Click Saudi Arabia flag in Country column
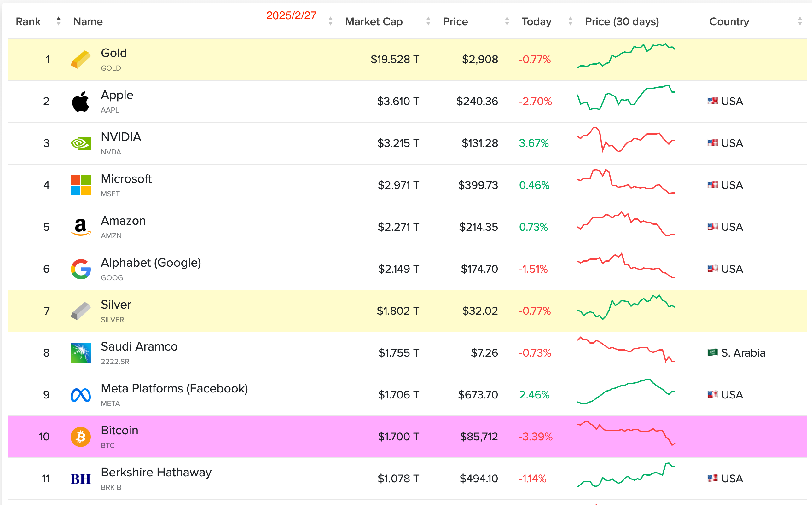This screenshot has height=505, width=812. pyautogui.click(x=712, y=353)
